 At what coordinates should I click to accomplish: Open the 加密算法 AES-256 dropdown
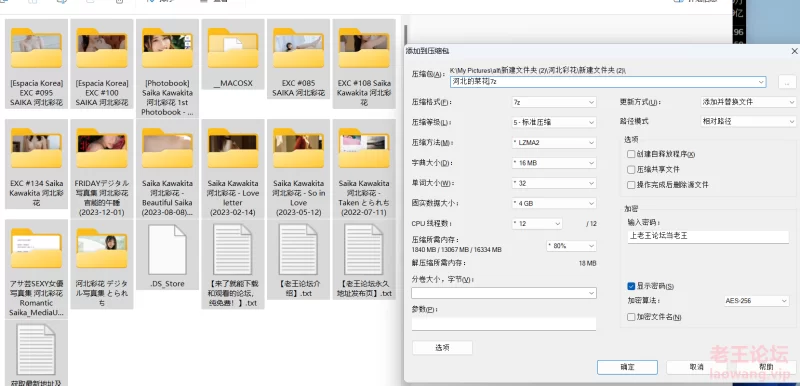click(x=756, y=301)
